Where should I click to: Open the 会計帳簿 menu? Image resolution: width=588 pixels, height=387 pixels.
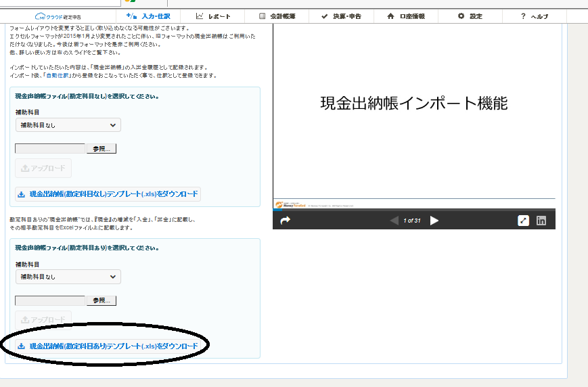[278, 16]
